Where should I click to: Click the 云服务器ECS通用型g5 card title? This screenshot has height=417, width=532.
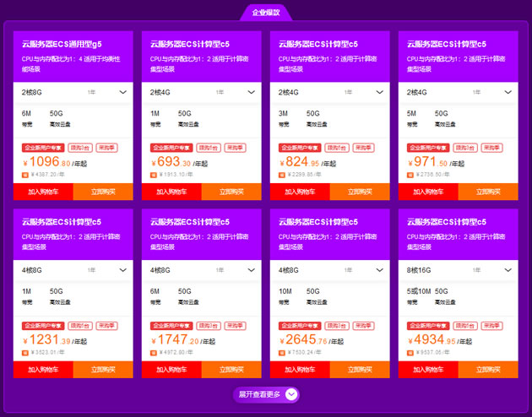tap(62, 44)
